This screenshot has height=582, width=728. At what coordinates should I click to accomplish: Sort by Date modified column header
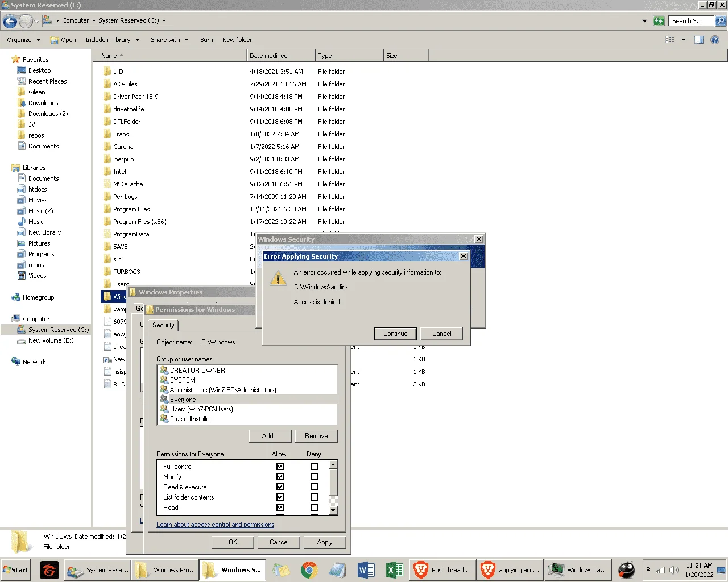point(281,56)
